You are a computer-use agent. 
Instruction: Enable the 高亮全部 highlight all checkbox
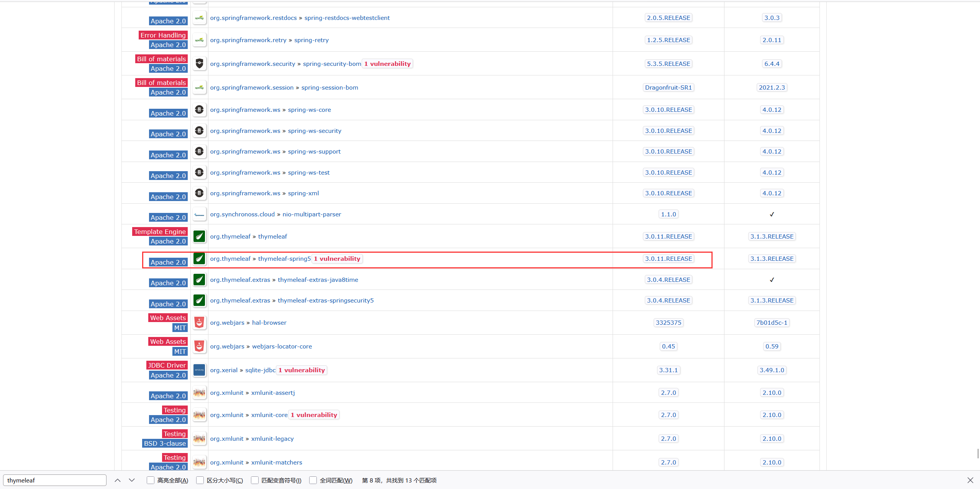pos(151,480)
